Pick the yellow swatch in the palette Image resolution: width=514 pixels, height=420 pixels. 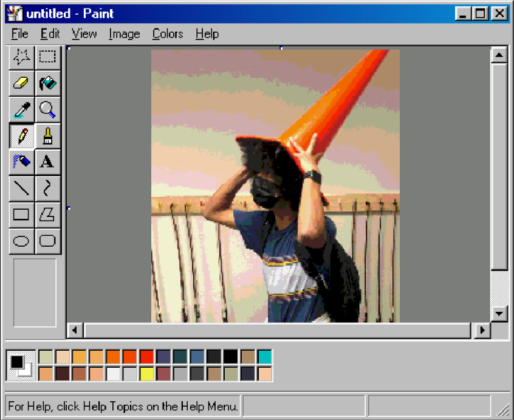point(146,373)
